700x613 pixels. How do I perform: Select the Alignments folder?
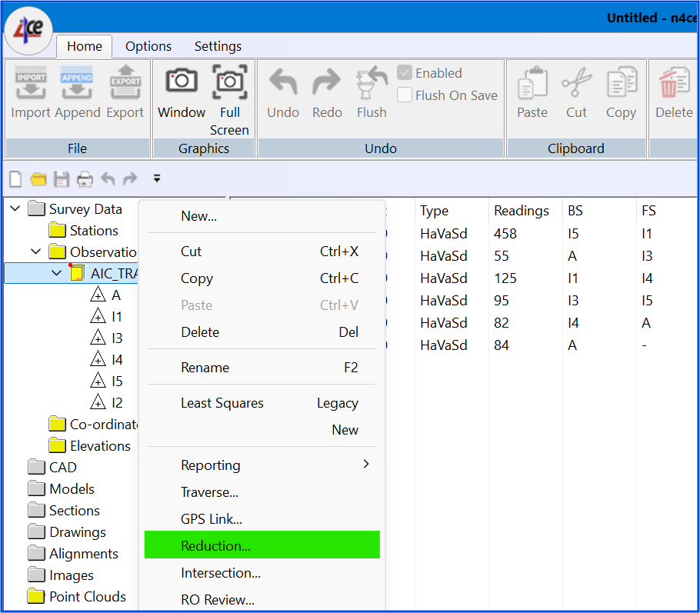73,553
